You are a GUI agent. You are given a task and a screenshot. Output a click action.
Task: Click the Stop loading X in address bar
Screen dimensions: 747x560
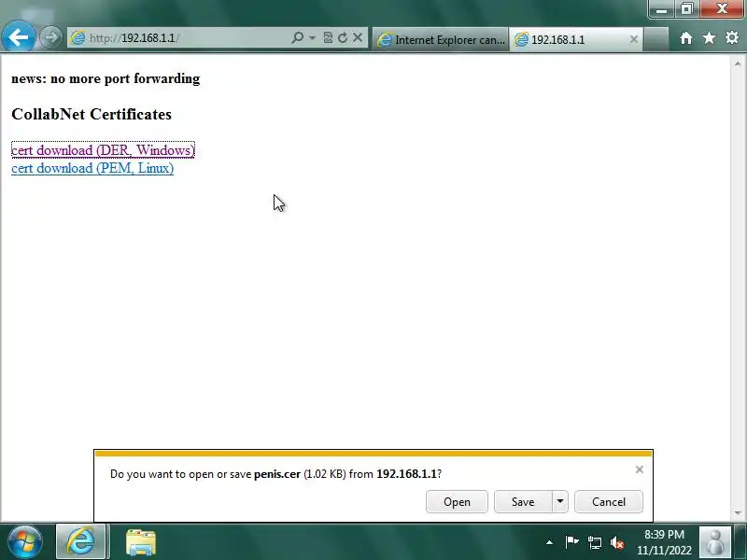point(358,37)
